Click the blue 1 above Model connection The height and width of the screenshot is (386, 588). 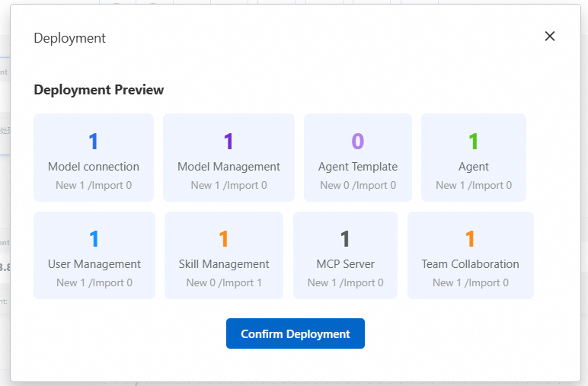[x=94, y=142]
